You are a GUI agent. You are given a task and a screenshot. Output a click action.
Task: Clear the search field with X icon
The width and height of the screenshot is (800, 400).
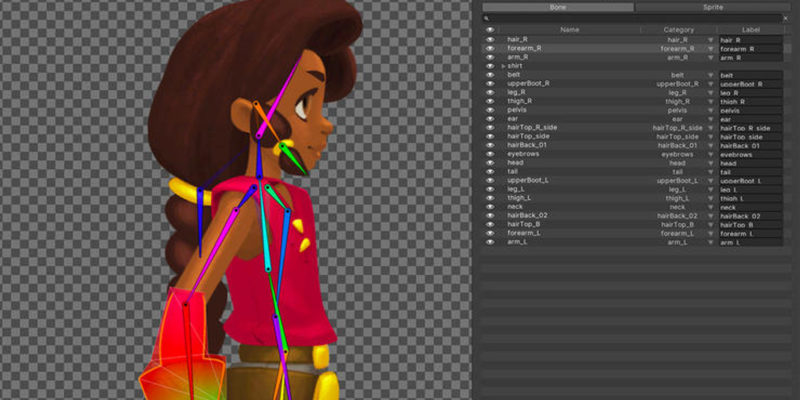click(x=784, y=18)
